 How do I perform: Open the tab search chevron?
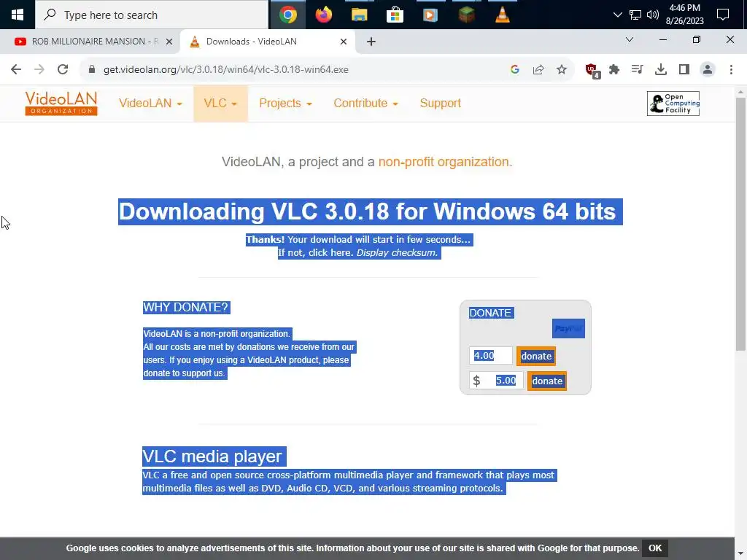click(x=630, y=39)
